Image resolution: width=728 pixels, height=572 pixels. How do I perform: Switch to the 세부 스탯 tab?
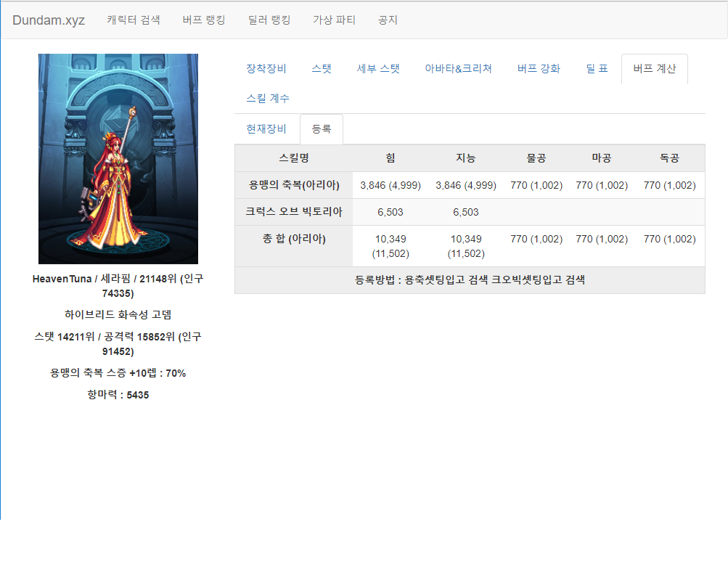(x=378, y=69)
